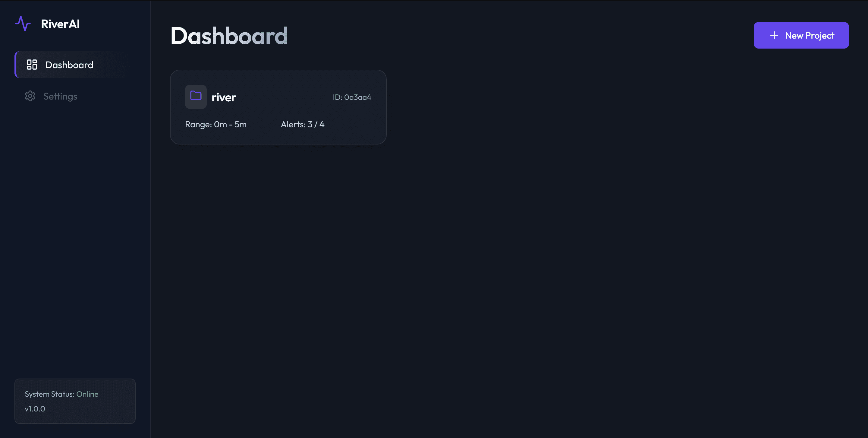Click the plus icon on New Project

774,35
